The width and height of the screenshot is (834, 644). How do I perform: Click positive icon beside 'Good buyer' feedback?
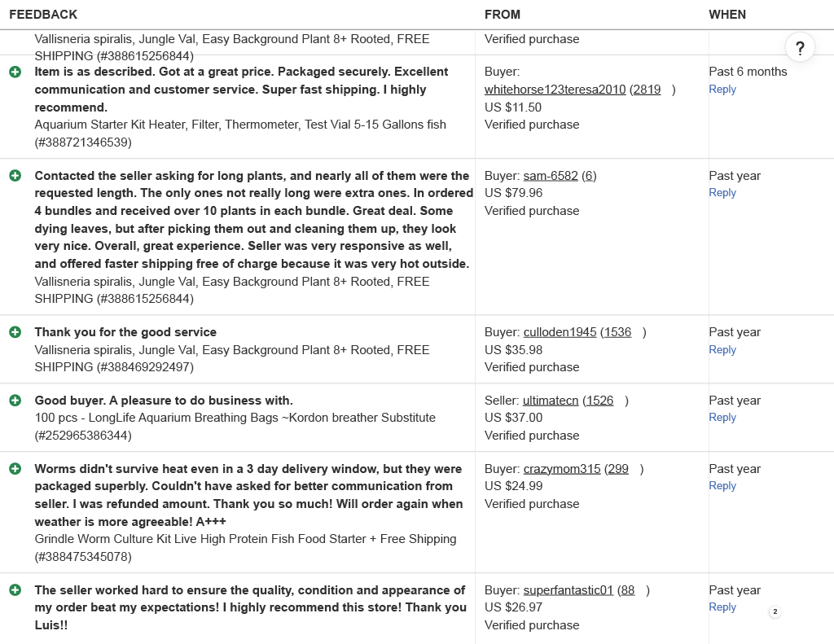15,401
